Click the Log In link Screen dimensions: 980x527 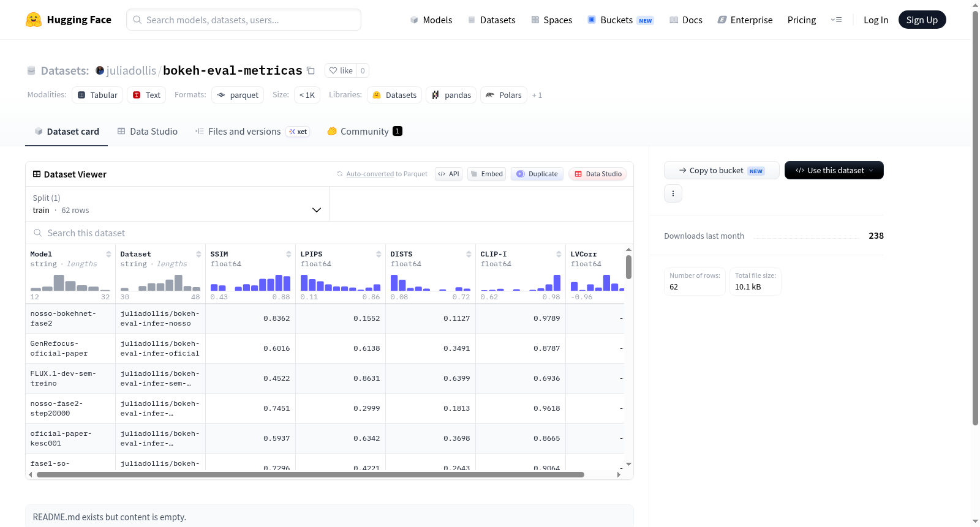coord(876,20)
